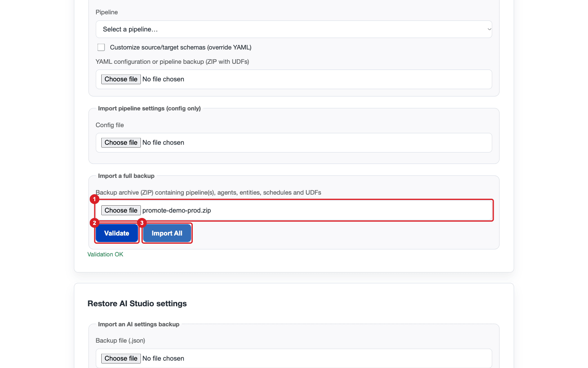588x368 pixels.
Task: Click the 'Pipeline' field label
Action: click(x=107, y=12)
